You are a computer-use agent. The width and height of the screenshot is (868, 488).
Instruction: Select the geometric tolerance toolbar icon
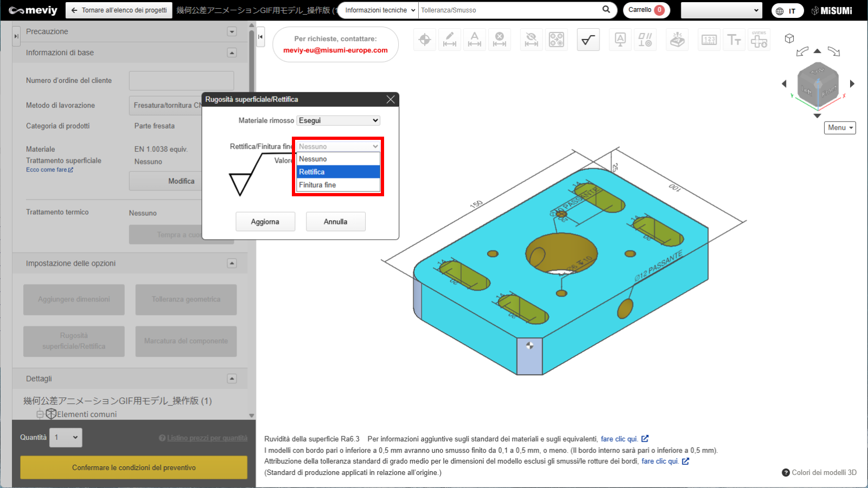(645, 40)
